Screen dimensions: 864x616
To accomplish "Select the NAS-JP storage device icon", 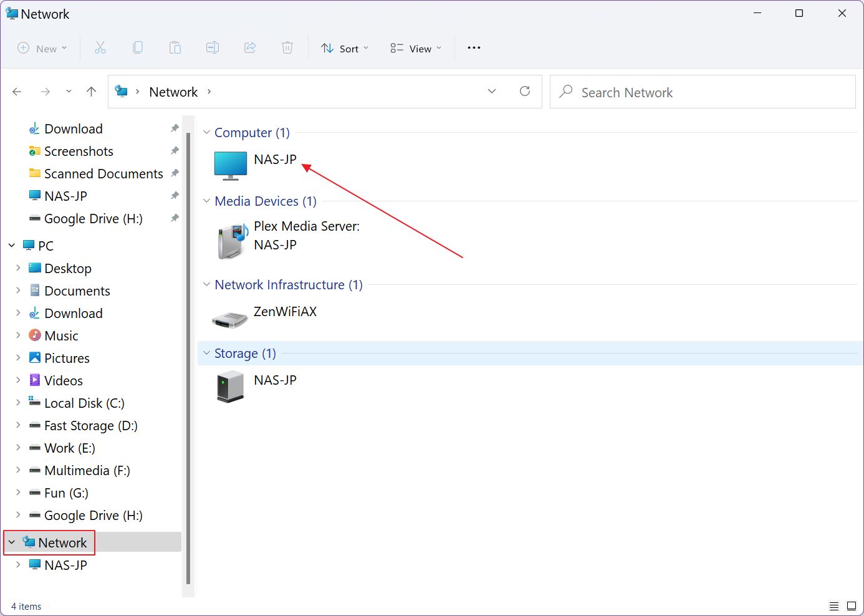I will (230, 387).
